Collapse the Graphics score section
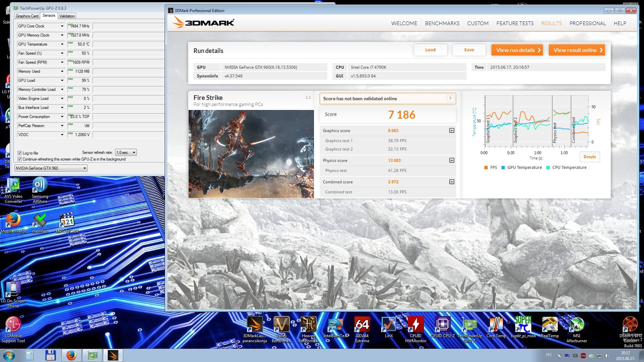The image size is (644, 362). 451,131
